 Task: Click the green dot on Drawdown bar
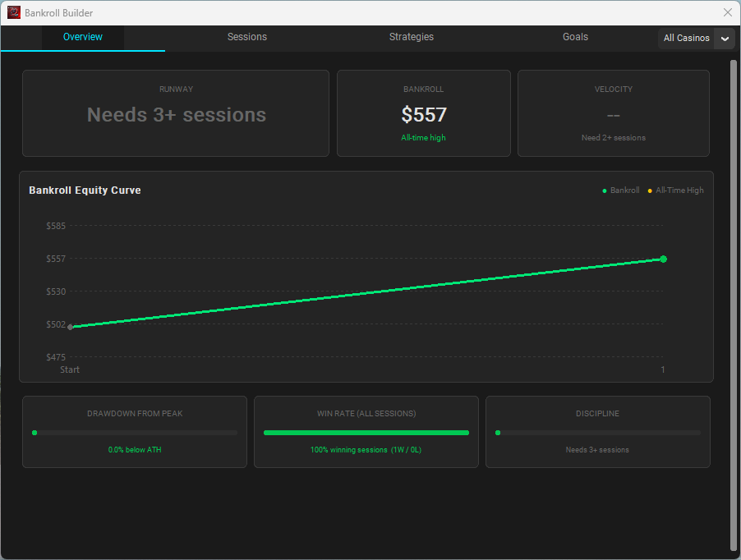pos(35,433)
